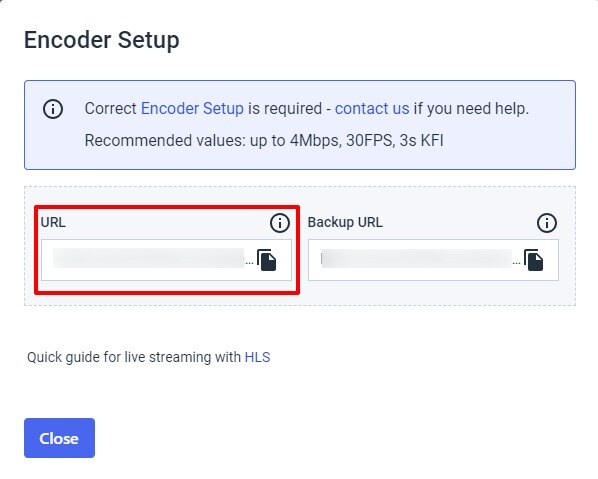Follow the 'contact us' link
The image size is (598, 479).
372,109
